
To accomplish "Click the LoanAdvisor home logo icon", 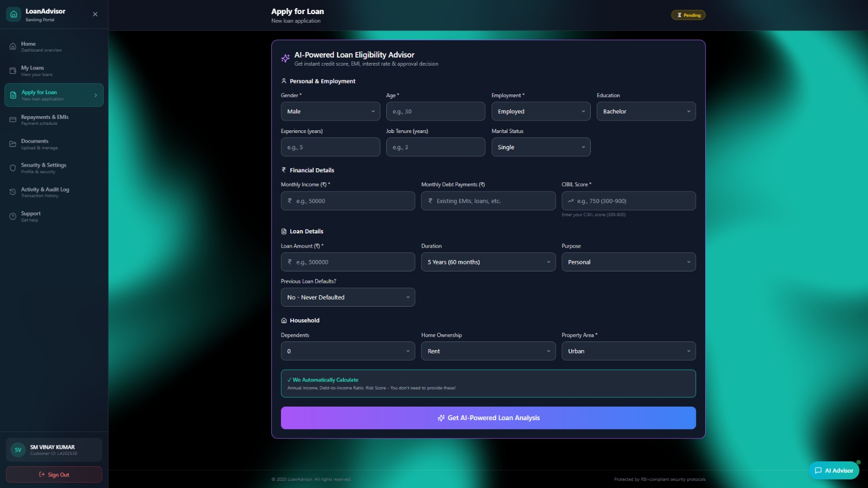I will point(14,14).
